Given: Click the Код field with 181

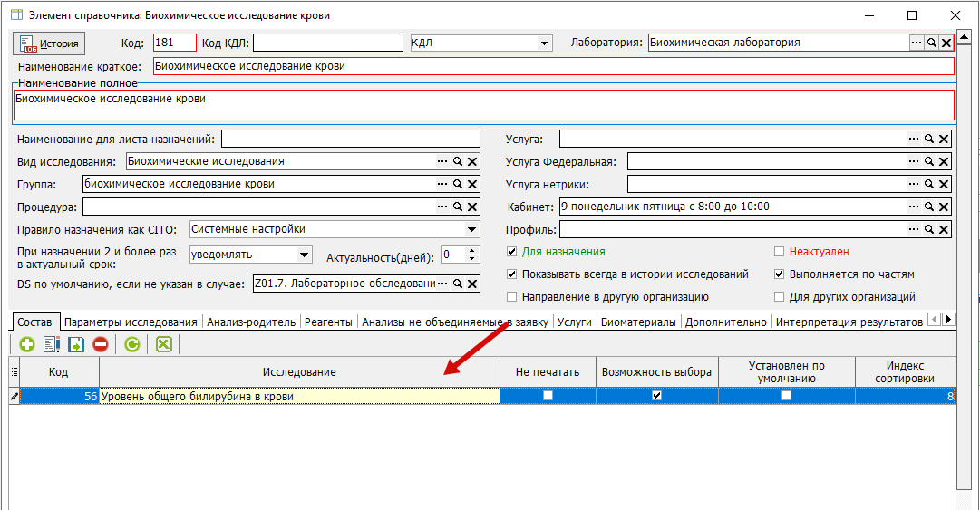Looking at the screenshot, I should 175,43.
